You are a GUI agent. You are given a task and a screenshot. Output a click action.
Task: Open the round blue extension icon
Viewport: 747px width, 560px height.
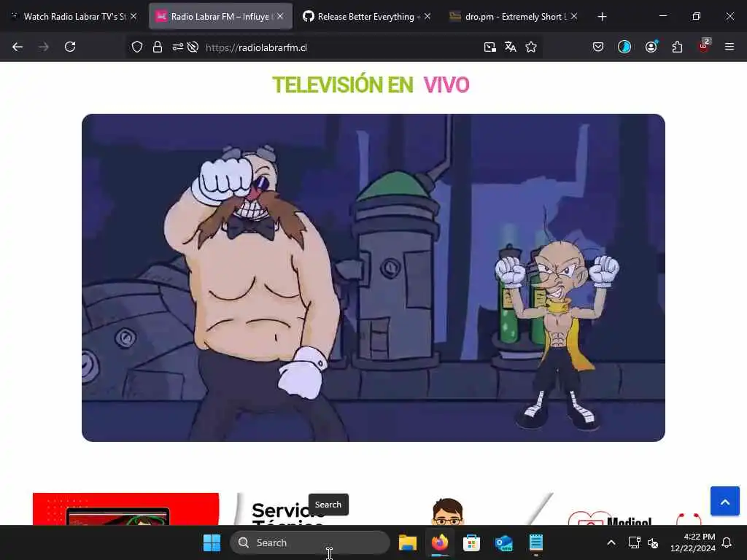[624, 47]
